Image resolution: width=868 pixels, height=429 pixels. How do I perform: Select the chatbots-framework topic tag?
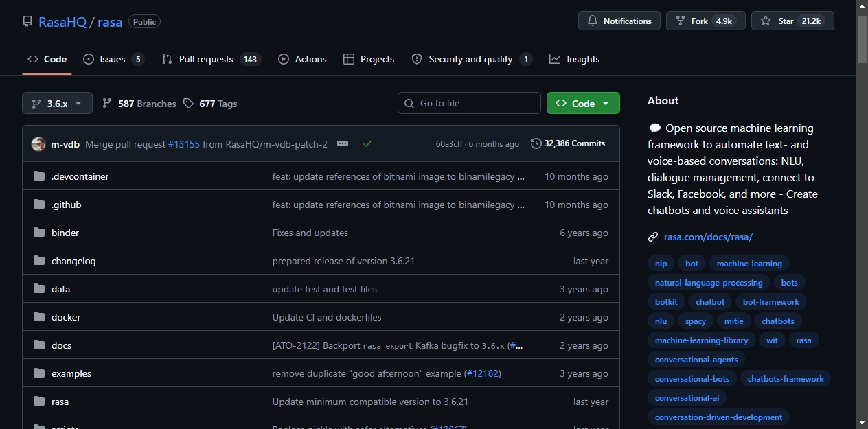[x=786, y=379]
